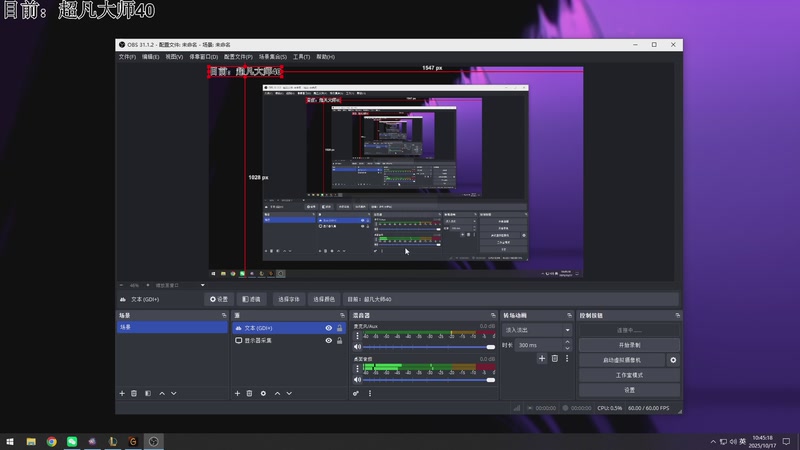800x450 pixels.
Task: Click the 选择颜色 button
Action: click(x=324, y=299)
